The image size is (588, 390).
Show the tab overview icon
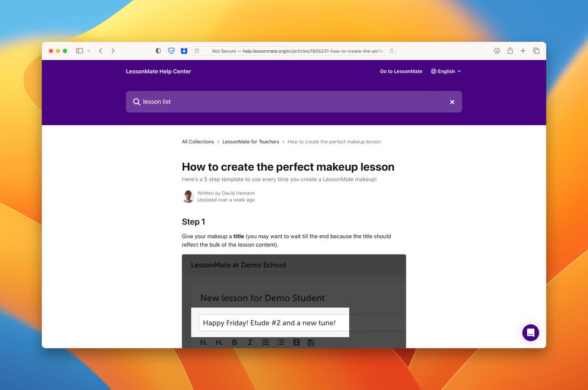click(536, 51)
